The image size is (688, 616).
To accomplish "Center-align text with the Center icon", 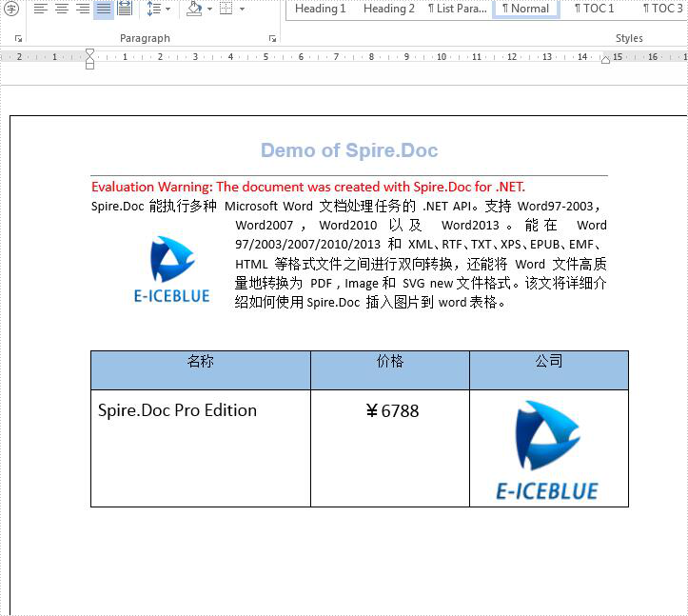I will click(61, 9).
